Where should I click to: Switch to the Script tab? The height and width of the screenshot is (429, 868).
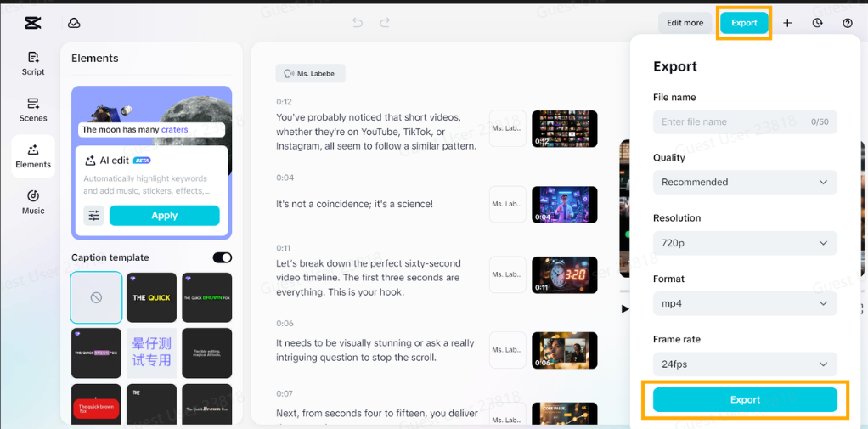tap(33, 64)
